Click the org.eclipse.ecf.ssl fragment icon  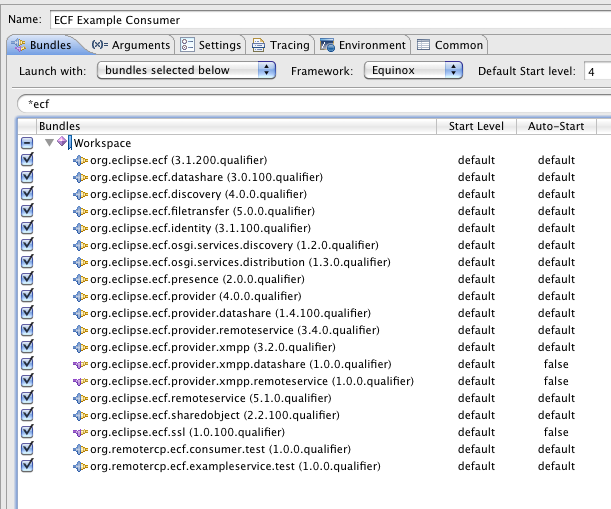pyautogui.click(x=80, y=432)
